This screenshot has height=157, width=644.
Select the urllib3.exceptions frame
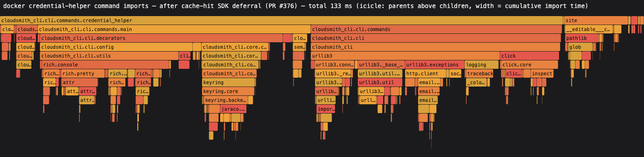pyautogui.click(x=434, y=65)
